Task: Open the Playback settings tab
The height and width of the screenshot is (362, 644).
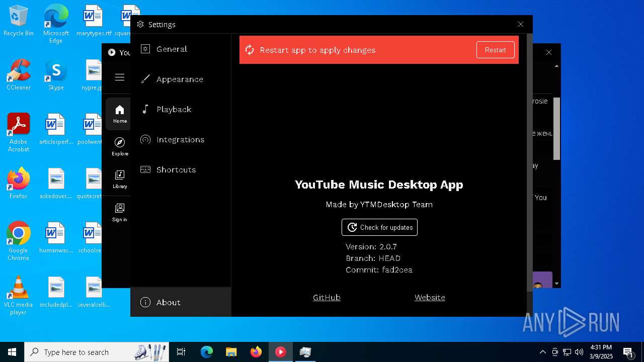Action: coord(181,109)
